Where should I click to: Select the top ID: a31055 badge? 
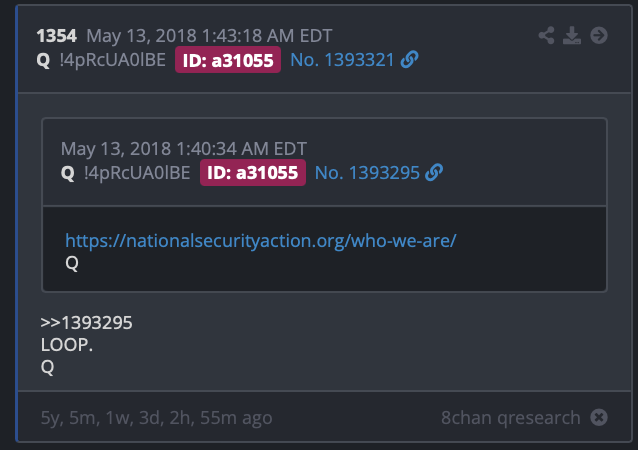pyautogui.click(x=229, y=60)
